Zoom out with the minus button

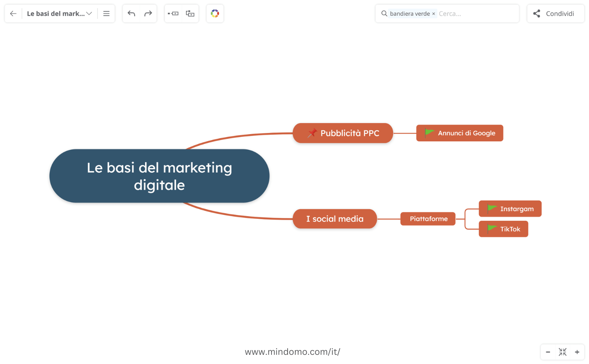tap(548, 352)
